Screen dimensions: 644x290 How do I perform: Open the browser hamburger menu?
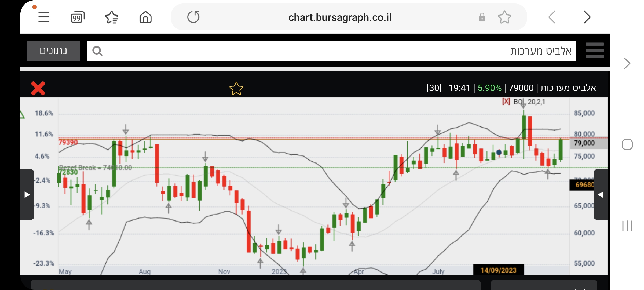pyautogui.click(x=44, y=17)
